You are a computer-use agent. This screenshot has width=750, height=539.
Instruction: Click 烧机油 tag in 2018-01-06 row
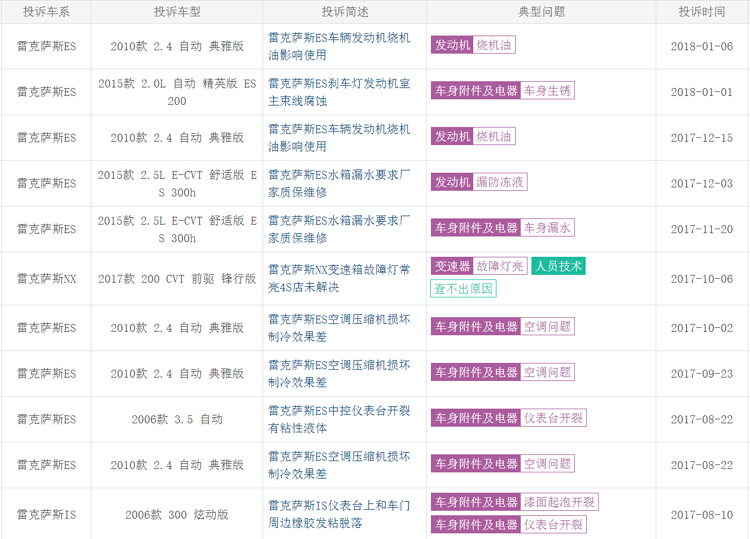tap(494, 45)
